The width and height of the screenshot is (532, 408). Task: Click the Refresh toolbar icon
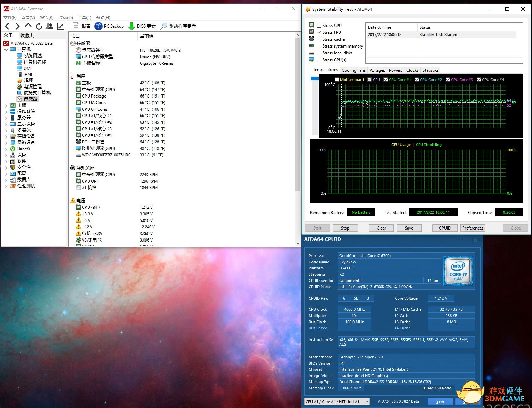tap(39, 26)
